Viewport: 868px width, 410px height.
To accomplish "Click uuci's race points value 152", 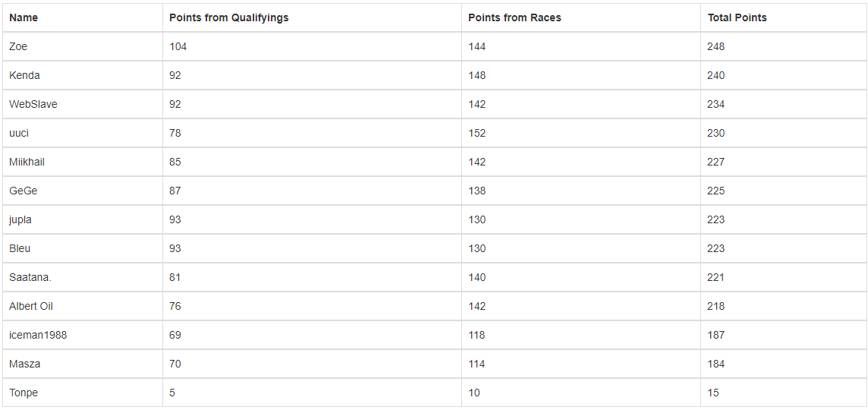I will point(476,133).
